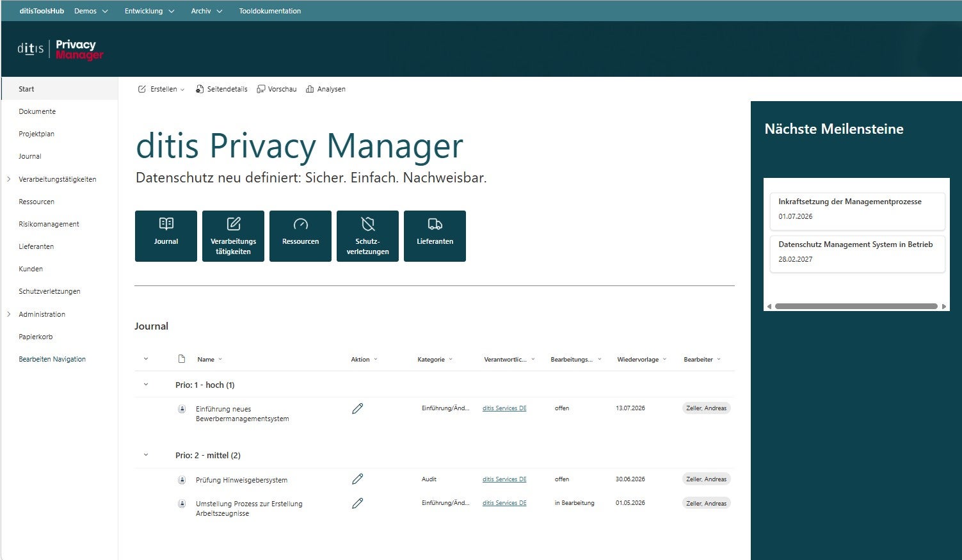Open the Inkraftsetzung der Managementprozesse milestone
This screenshot has height=560, width=962.
(x=857, y=211)
